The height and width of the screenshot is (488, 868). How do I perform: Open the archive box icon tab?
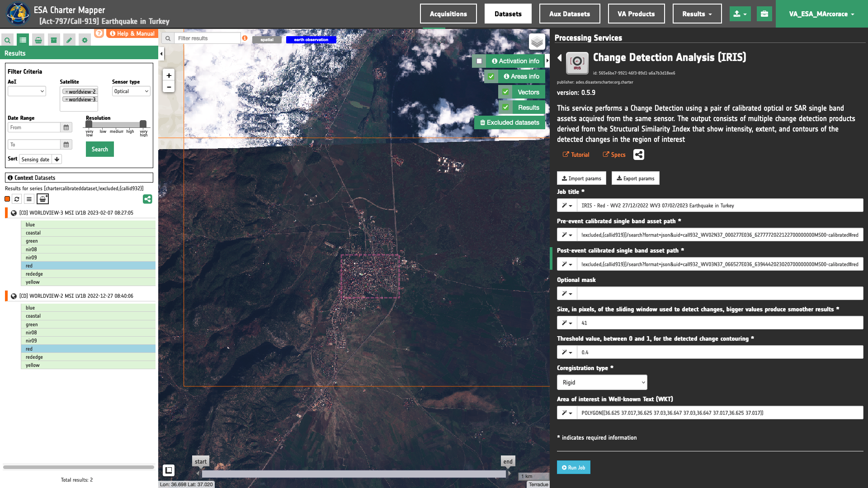pyautogui.click(x=54, y=40)
